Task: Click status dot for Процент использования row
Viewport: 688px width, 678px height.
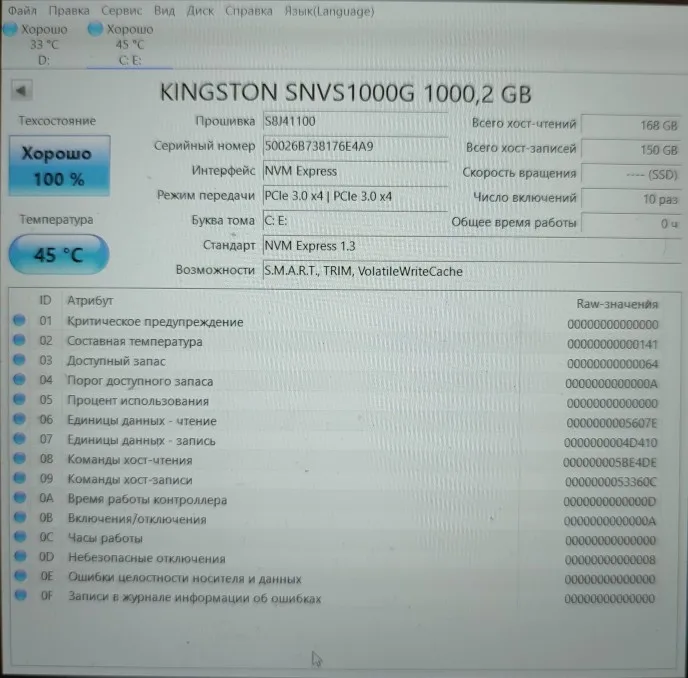Action: click(x=19, y=398)
